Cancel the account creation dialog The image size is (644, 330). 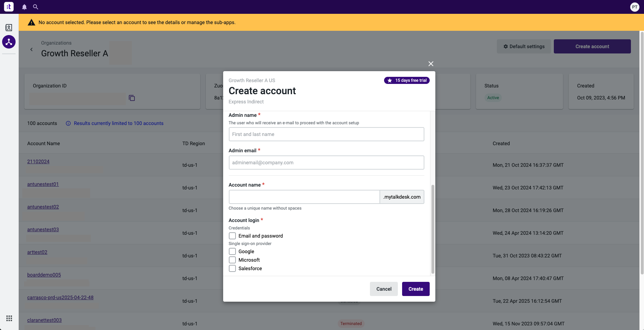(x=384, y=289)
